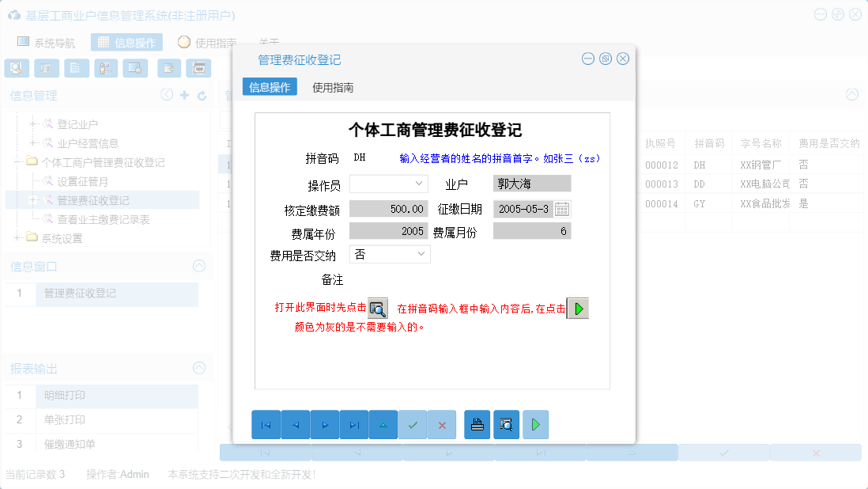Click the green run arrow button

535,425
